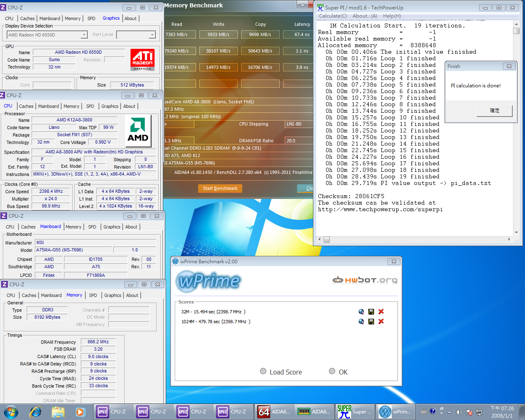Click the Model field A75MA-G55 (MS-7696)
The image size is (525, 420).
click(x=73, y=250)
